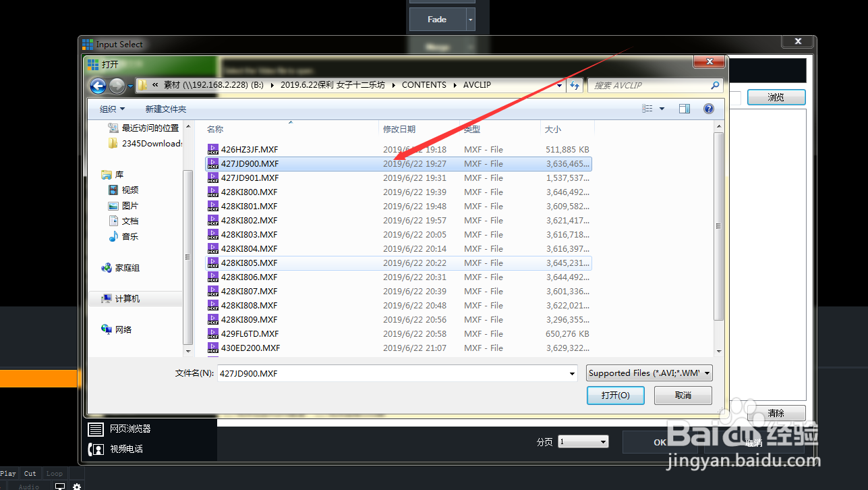Open the 分页 number dropdown

[583, 441]
